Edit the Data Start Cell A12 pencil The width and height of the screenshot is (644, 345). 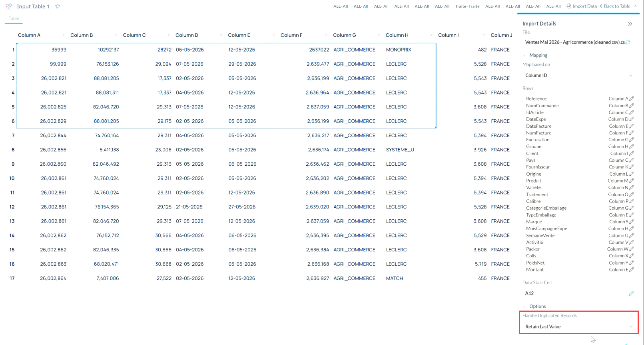click(631, 293)
